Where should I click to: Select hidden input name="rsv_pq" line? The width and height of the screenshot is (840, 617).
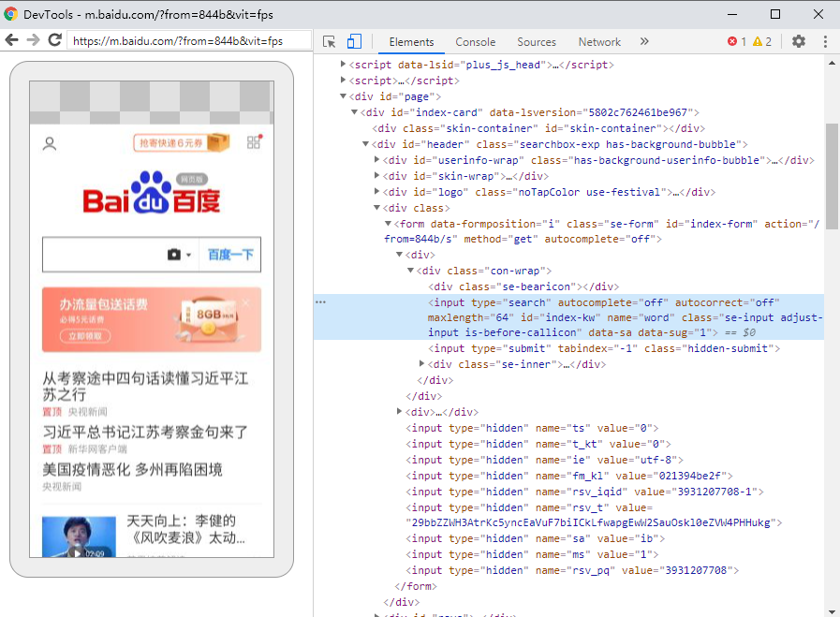point(572,570)
